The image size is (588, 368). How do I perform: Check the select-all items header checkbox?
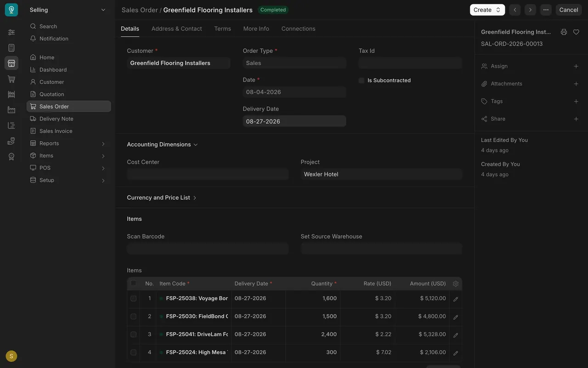[134, 283]
